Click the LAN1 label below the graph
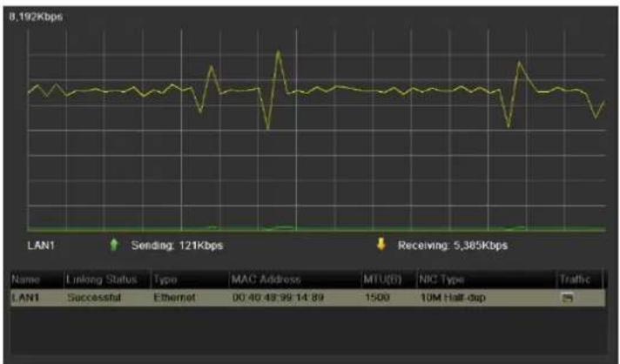Image resolution: width=620 pixels, height=364 pixels. [x=41, y=246]
